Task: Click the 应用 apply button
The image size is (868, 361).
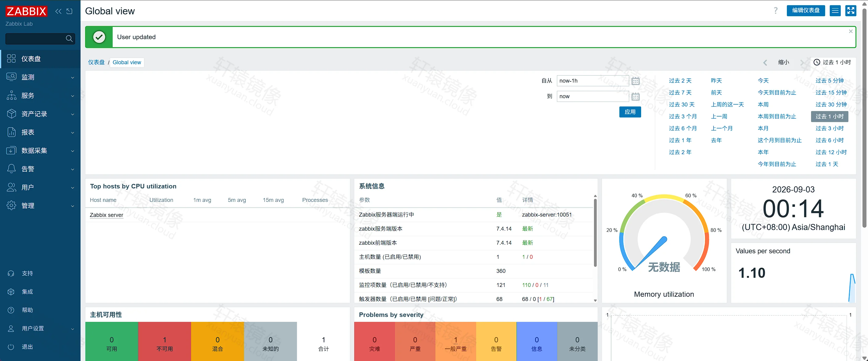Action: click(x=630, y=112)
